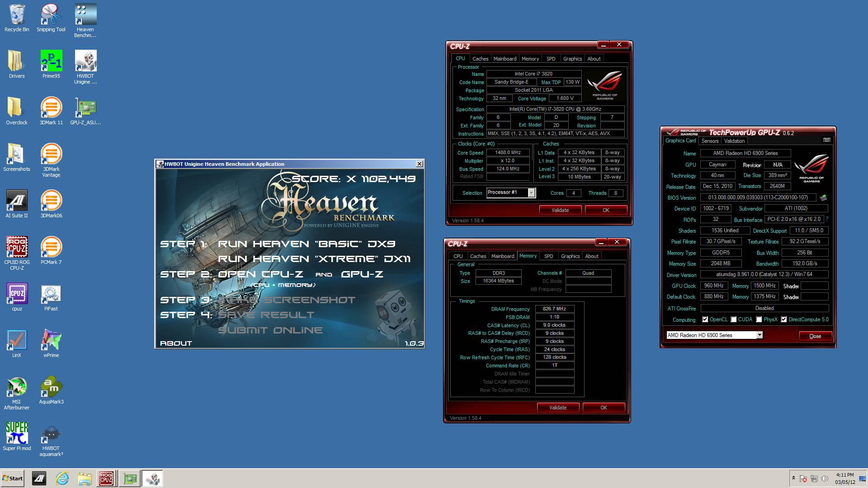Click the AI Suite taskbar icon

coord(39,479)
